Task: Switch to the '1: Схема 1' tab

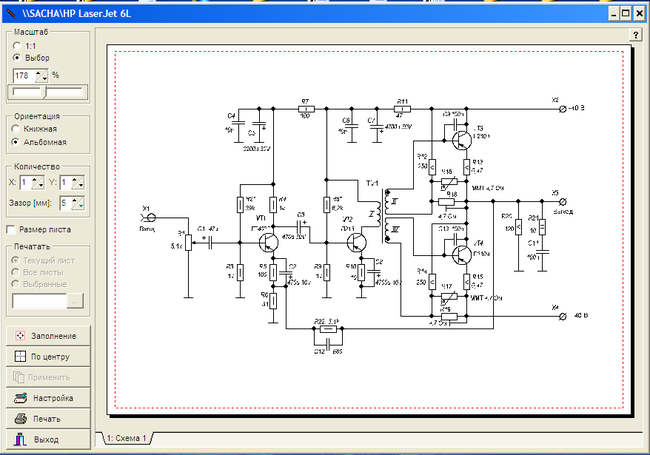Action: [x=126, y=438]
